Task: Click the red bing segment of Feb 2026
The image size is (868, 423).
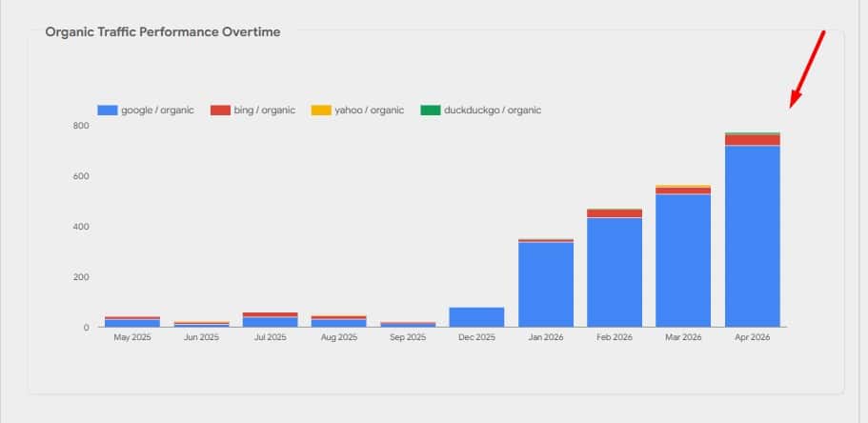Action: point(615,213)
